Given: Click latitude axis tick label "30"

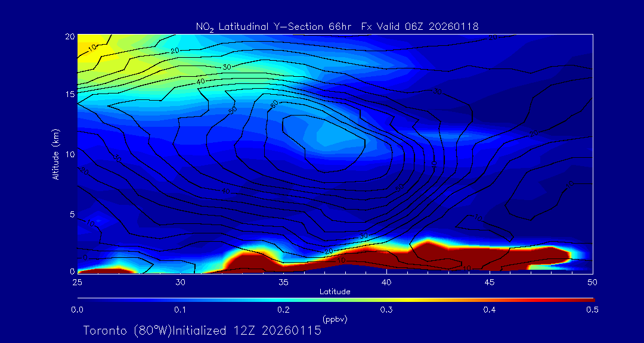Looking at the screenshot, I should tap(180, 282).
